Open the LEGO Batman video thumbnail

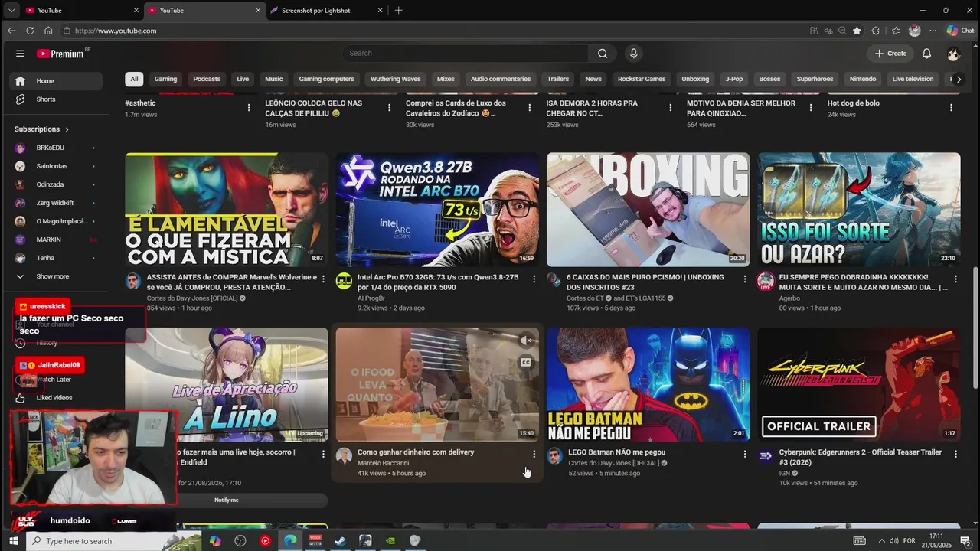648,385
